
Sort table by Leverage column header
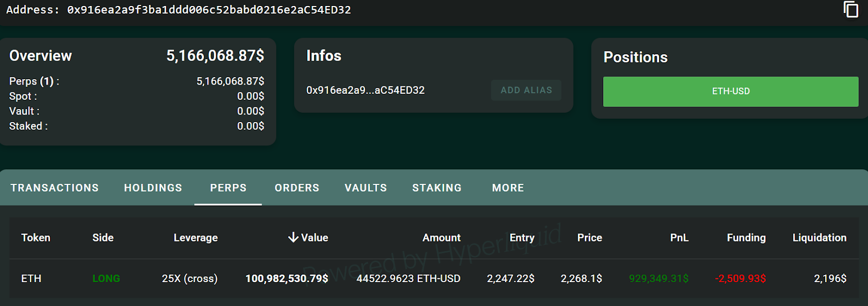[195, 238]
